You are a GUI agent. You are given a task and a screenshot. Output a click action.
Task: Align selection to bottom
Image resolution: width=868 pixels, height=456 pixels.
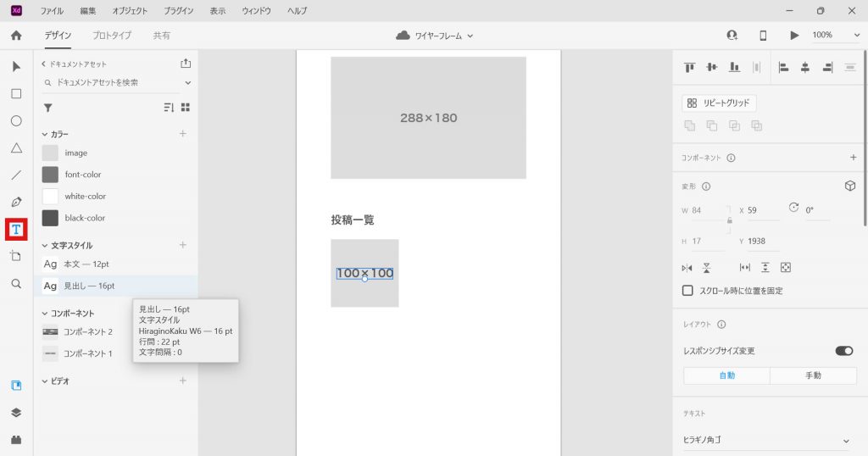click(735, 68)
